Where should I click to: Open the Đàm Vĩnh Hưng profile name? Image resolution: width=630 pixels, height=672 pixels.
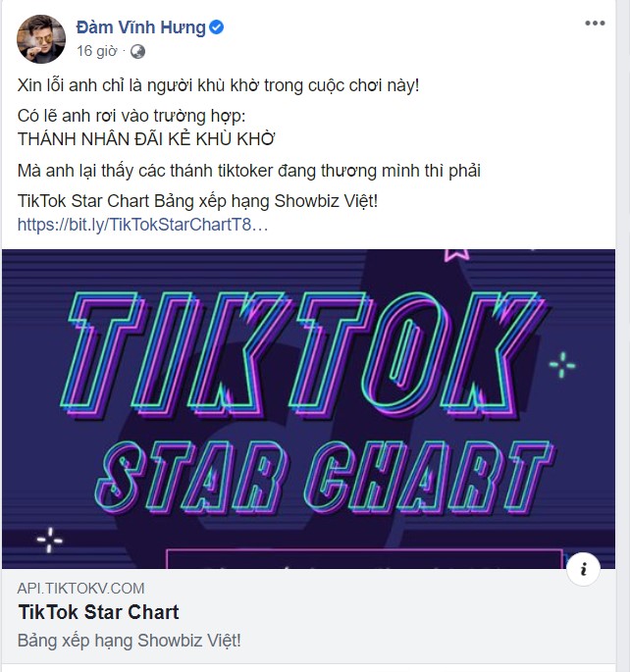tap(140, 27)
